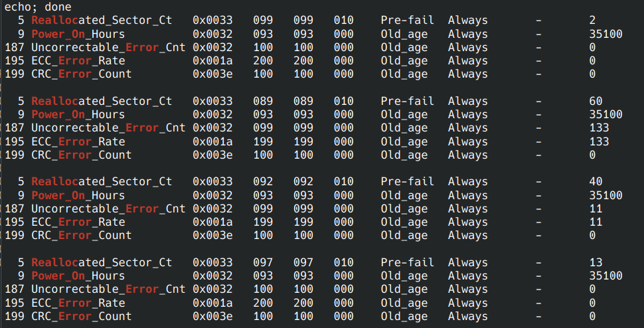Click the Uncorrectable_Error_Cnt raw value 133
The image size is (644, 328).
click(599, 127)
